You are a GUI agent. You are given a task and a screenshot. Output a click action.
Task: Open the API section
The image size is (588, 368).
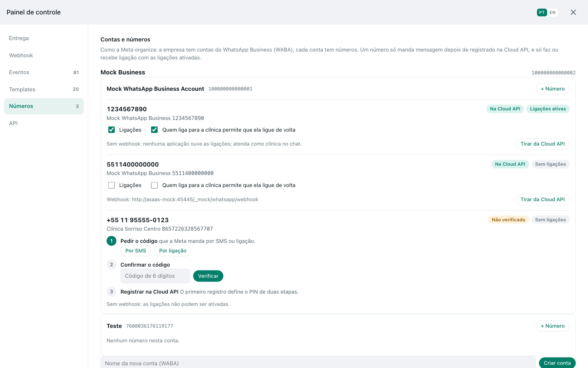[44, 123]
